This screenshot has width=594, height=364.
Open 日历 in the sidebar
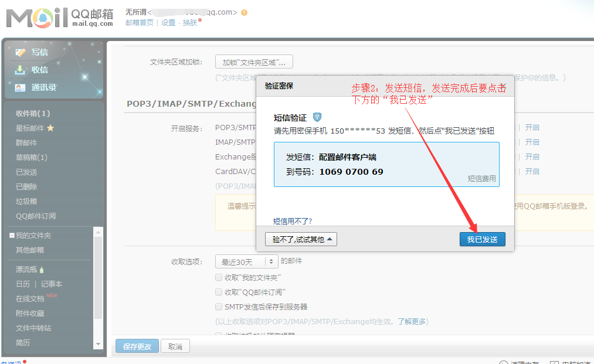(x=23, y=284)
